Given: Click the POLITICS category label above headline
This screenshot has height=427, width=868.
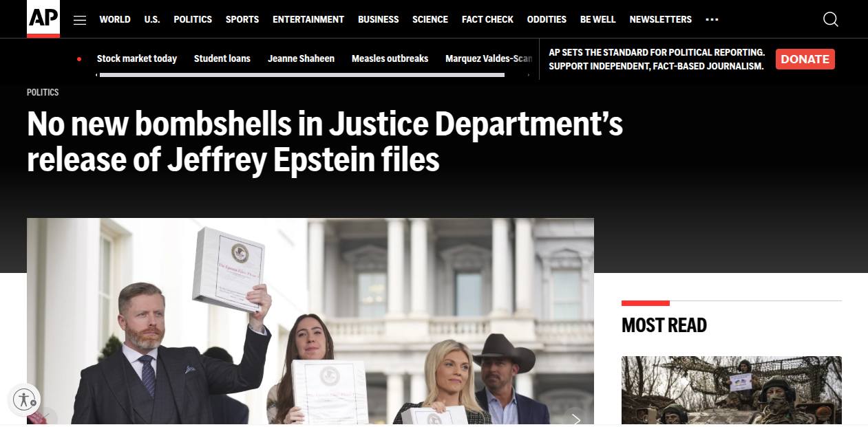Looking at the screenshot, I should tap(43, 92).
